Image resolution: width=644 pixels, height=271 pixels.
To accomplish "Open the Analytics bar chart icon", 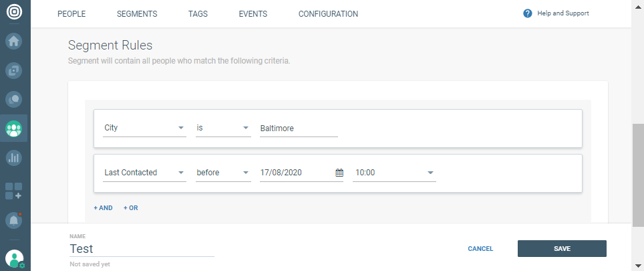I will pyautogui.click(x=14, y=158).
